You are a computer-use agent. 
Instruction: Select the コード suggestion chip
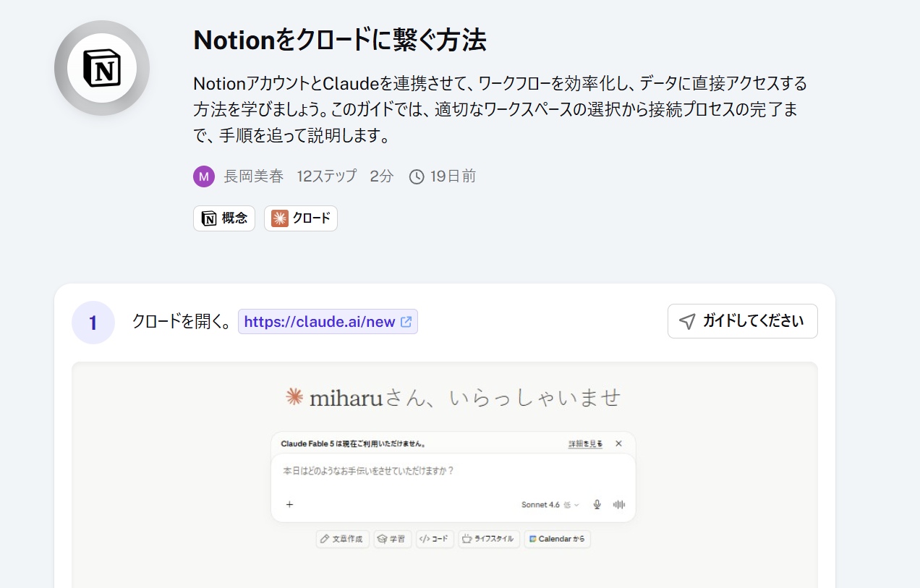pos(435,539)
